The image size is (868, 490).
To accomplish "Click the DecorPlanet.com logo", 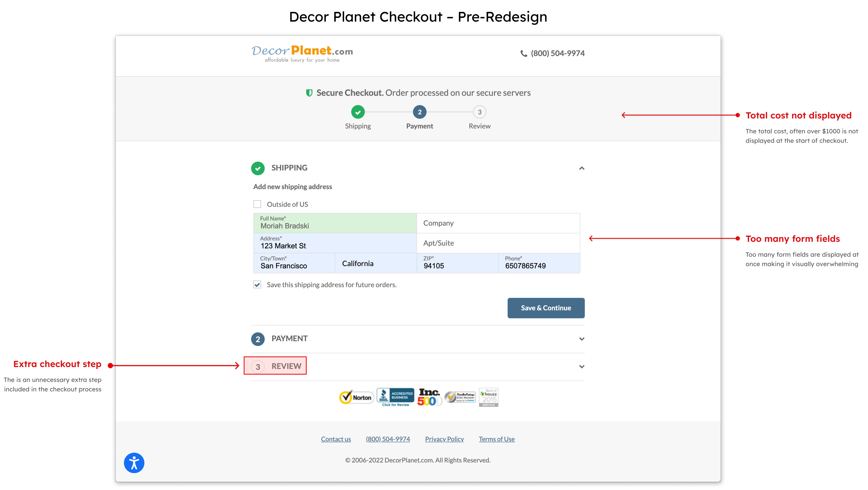I will 302,53.
